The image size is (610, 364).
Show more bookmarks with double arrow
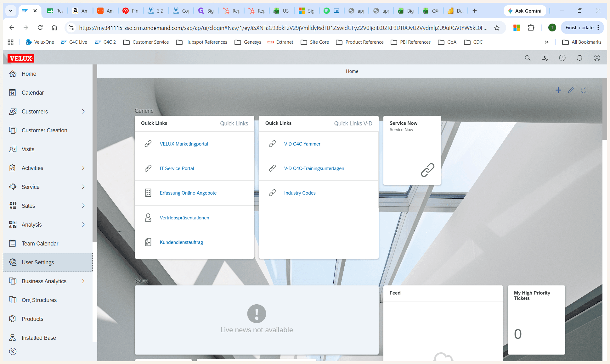546,42
